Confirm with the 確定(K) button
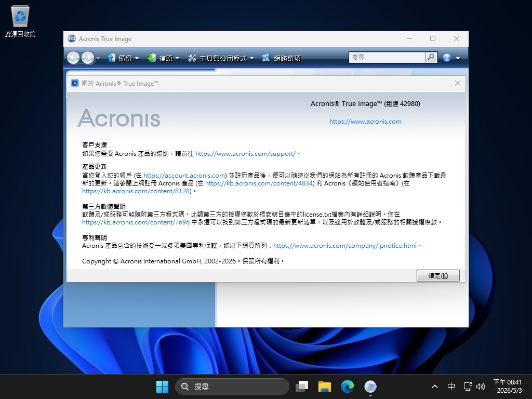This screenshot has width=532, height=399. pyautogui.click(x=438, y=275)
